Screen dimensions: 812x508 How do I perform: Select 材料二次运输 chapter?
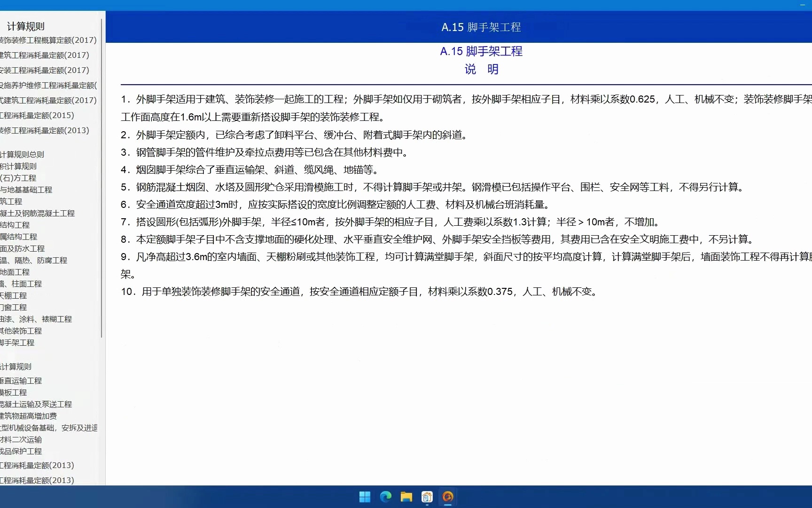(x=21, y=439)
